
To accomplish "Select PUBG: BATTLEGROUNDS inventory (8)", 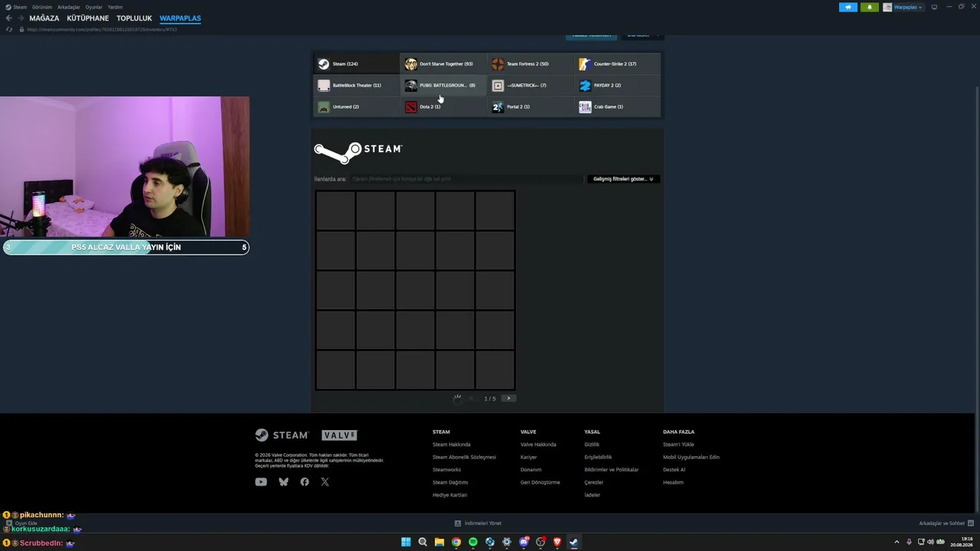I will (x=443, y=85).
